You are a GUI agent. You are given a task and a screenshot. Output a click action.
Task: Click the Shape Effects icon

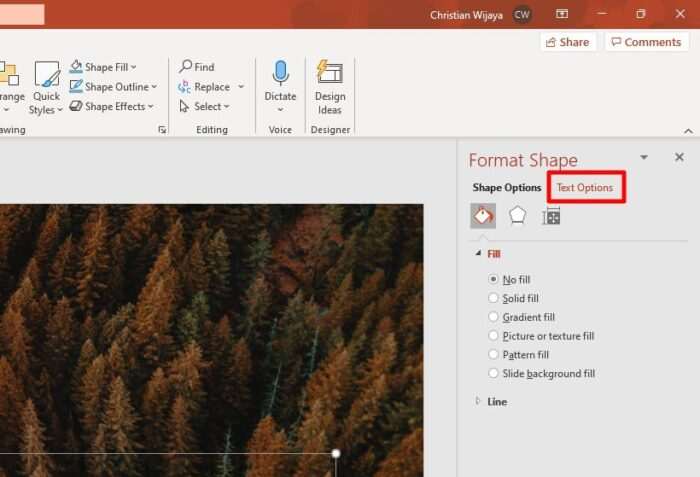click(x=76, y=106)
